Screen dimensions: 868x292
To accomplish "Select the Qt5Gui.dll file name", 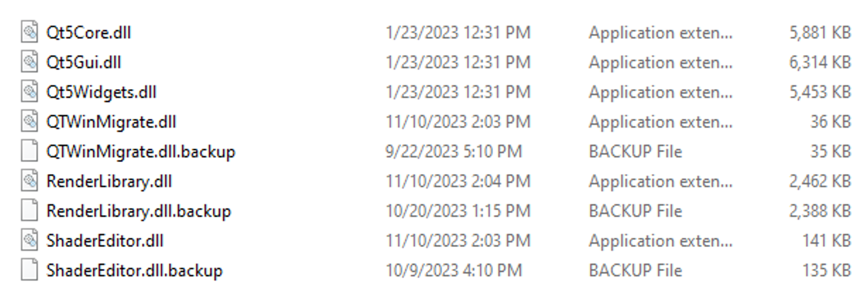I will tap(84, 63).
